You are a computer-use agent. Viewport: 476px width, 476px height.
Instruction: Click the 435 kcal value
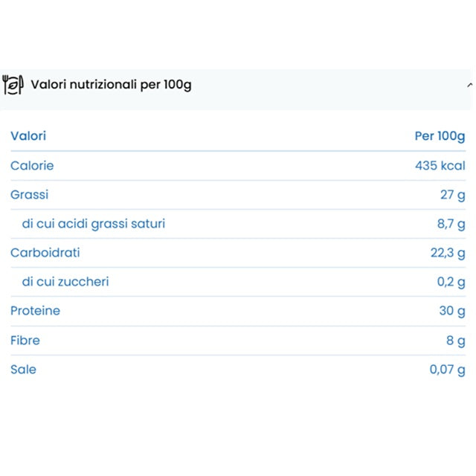click(440, 166)
